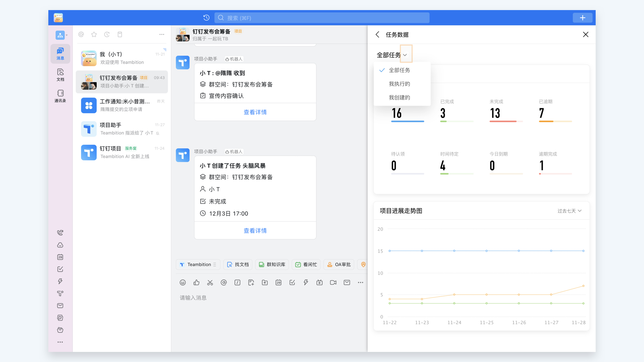Select the @ mention icon in input toolbar

pyautogui.click(x=224, y=282)
